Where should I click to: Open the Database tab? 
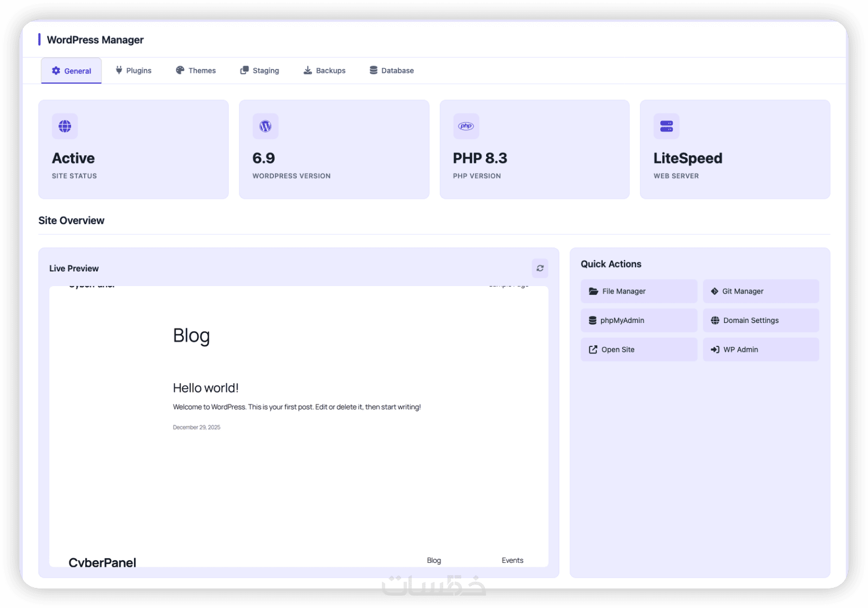(x=392, y=71)
